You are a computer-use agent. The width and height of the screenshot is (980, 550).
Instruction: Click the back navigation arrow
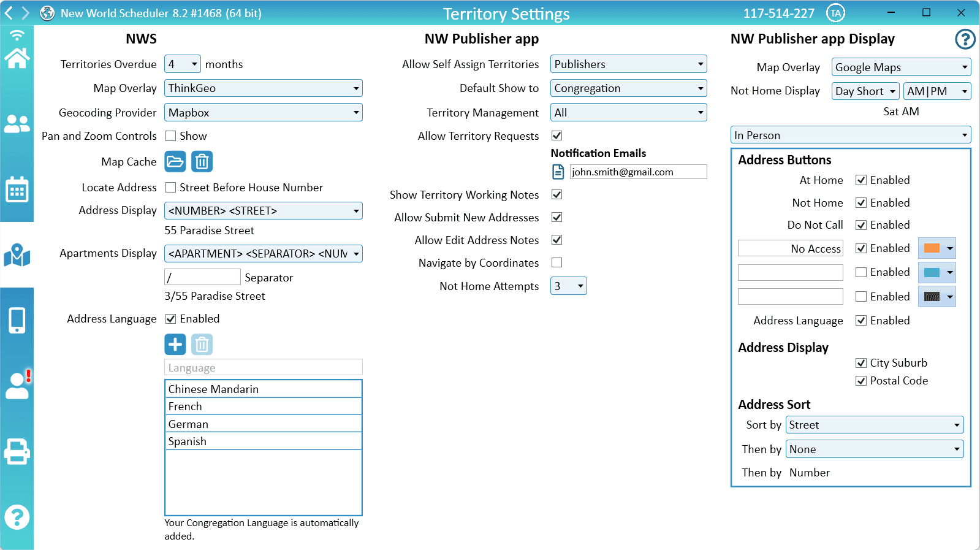pos(9,13)
